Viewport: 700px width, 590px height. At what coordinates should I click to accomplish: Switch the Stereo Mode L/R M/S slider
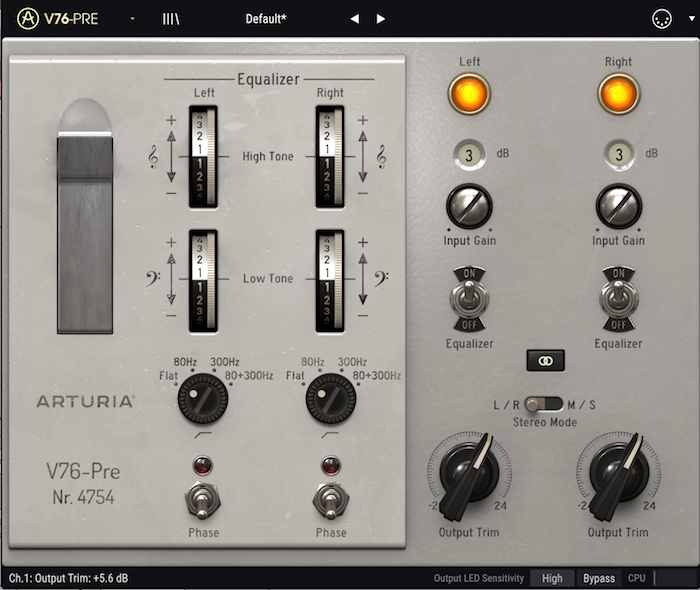pyautogui.click(x=543, y=404)
